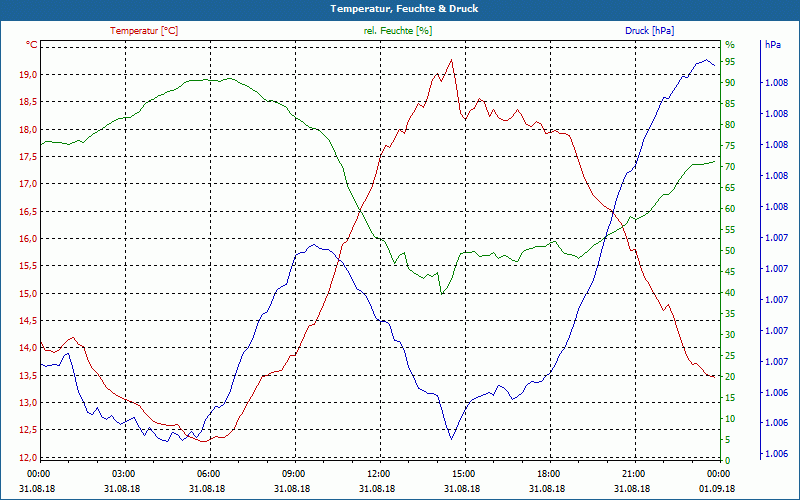Click the 25 value on humidity axis

tap(730, 356)
